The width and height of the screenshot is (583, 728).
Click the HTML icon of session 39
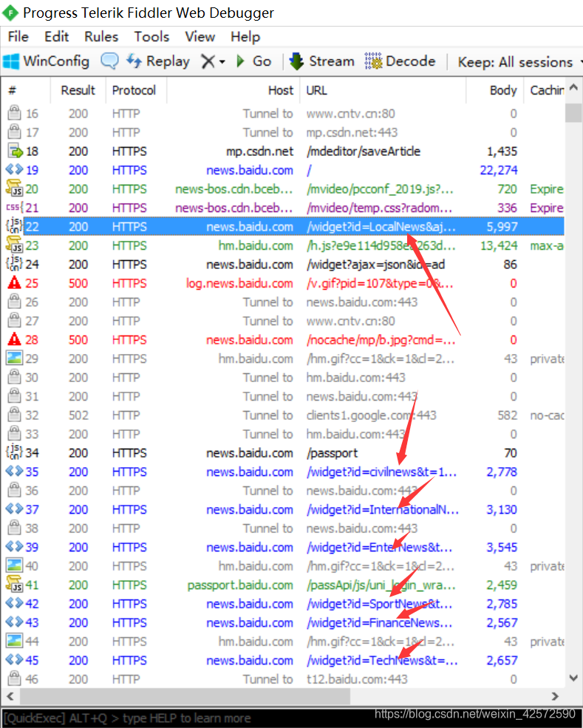pyautogui.click(x=14, y=546)
